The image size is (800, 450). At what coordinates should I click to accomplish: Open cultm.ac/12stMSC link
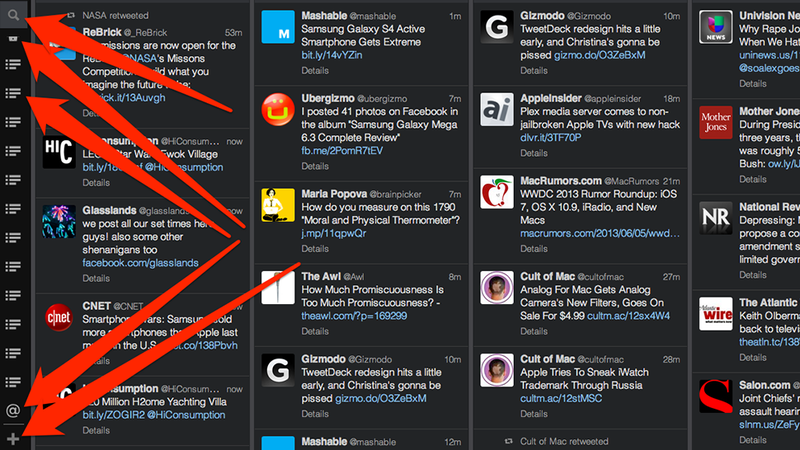pos(561,398)
